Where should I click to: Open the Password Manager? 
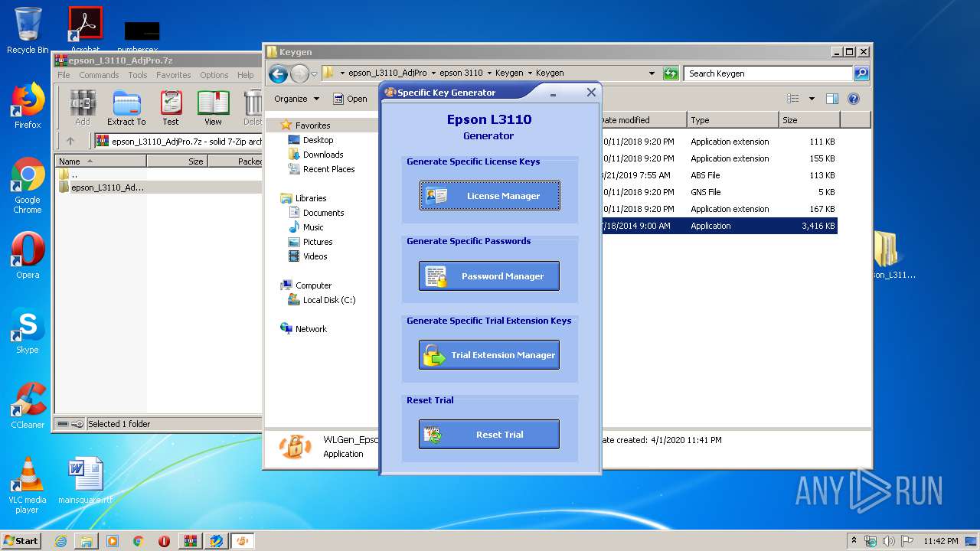coord(489,275)
